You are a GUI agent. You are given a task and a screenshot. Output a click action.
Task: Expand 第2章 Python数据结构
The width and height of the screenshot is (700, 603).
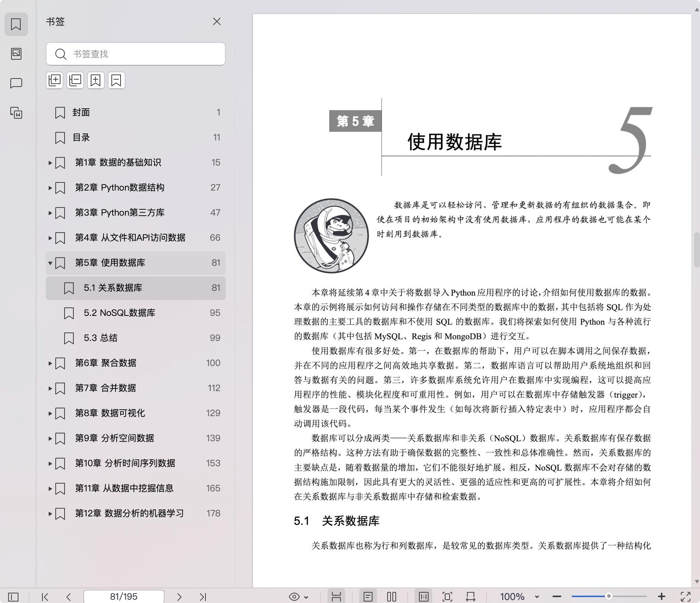(x=50, y=188)
